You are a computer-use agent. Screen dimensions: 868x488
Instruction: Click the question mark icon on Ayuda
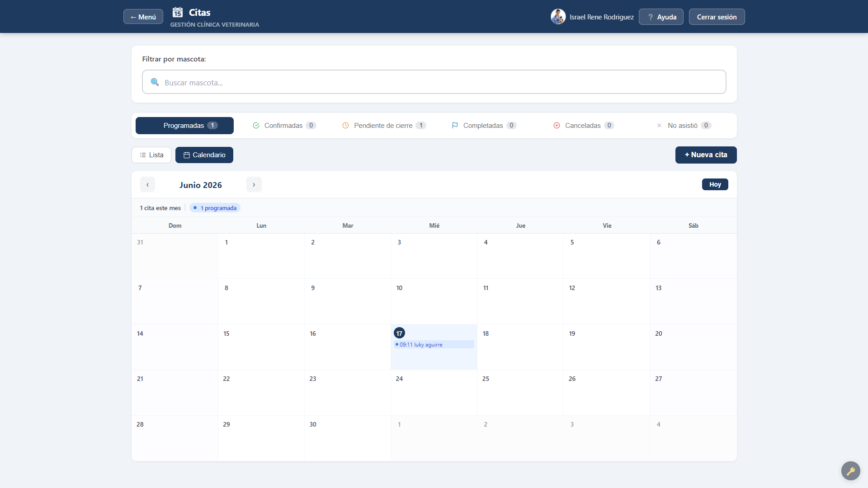[651, 17]
